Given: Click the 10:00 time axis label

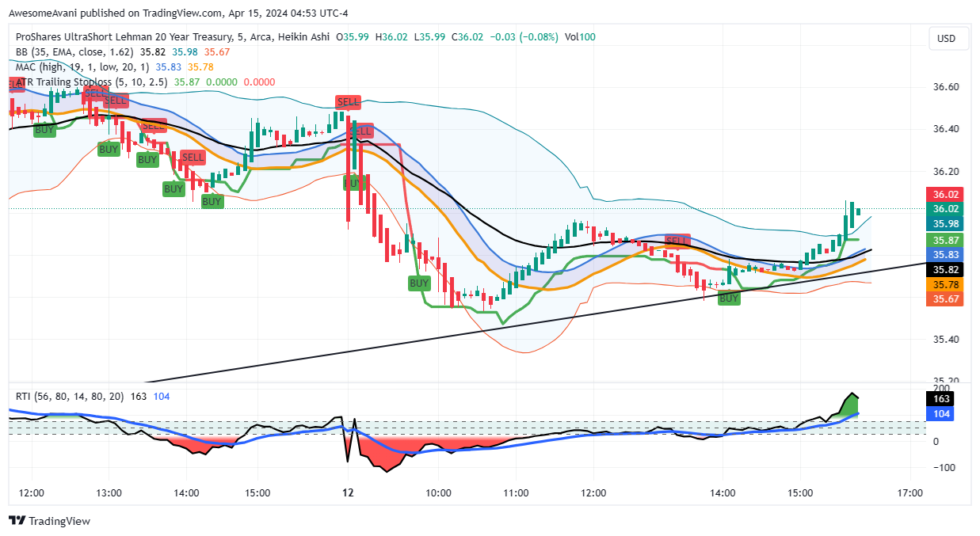Looking at the screenshot, I should click(x=438, y=492).
